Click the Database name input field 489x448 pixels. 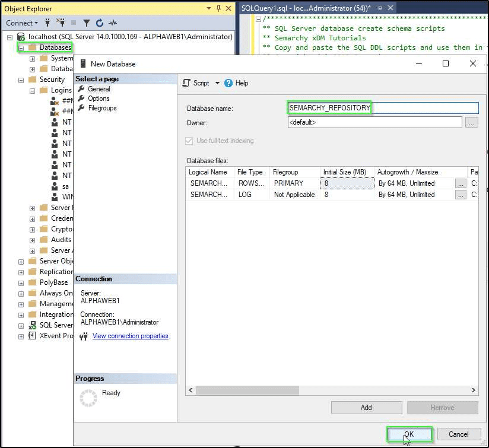pyautogui.click(x=383, y=108)
